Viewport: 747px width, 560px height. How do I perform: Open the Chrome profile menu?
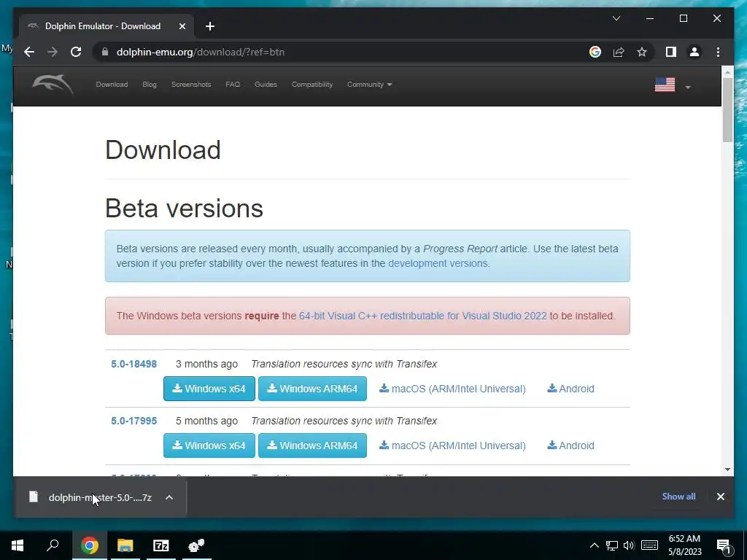pos(694,52)
